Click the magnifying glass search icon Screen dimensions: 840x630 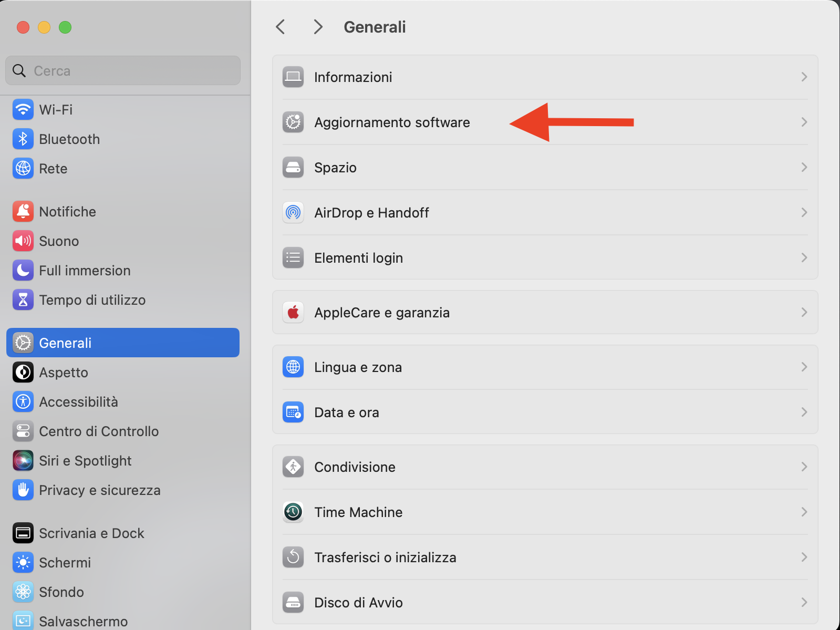coord(19,70)
